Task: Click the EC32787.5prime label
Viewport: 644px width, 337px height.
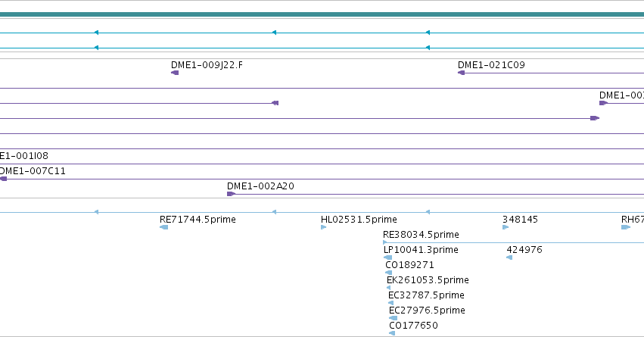Action: click(x=426, y=295)
